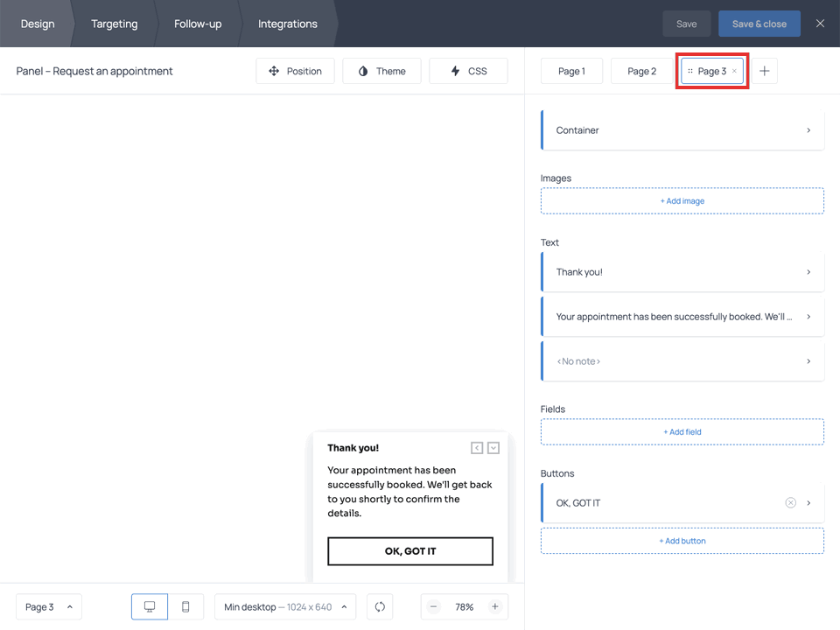Click the down arrow icon in the preview panel
This screenshot has height=630, width=840.
click(x=493, y=448)
